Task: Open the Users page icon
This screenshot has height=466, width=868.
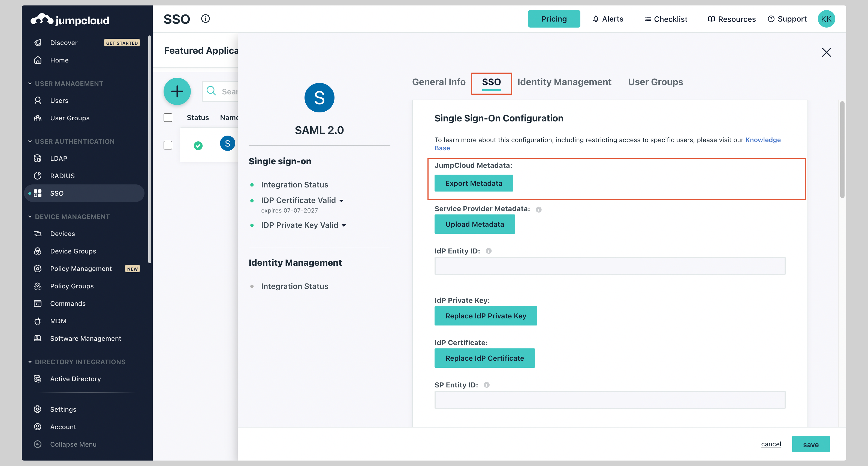Action: pyautogui.click(x=38, y=100)
